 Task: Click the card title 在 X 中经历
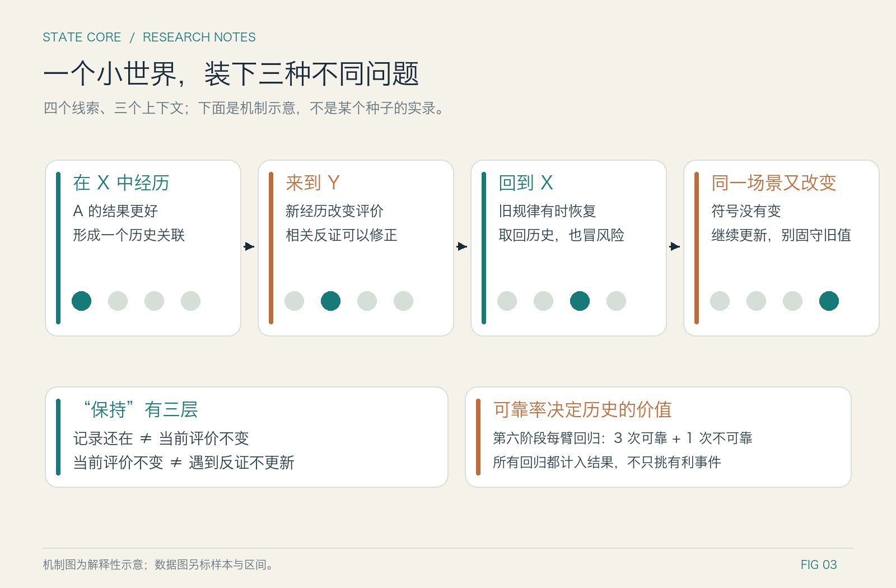click(121, 183)
